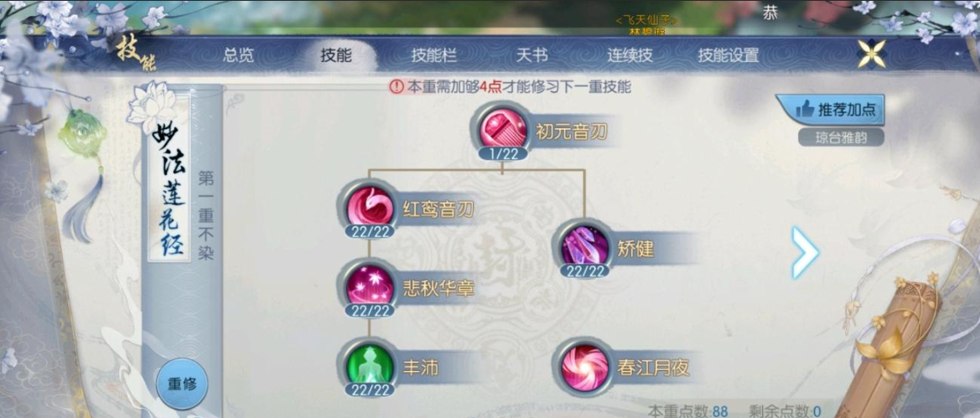This screenshot has height=418, width=980.
Task: Close the skill panel with the X icon
Action: point(872,54)
